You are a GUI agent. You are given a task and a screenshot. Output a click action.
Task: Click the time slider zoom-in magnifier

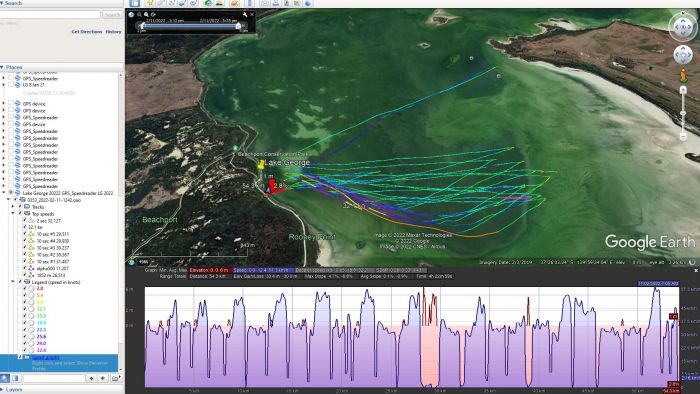(x=146, y=15)
